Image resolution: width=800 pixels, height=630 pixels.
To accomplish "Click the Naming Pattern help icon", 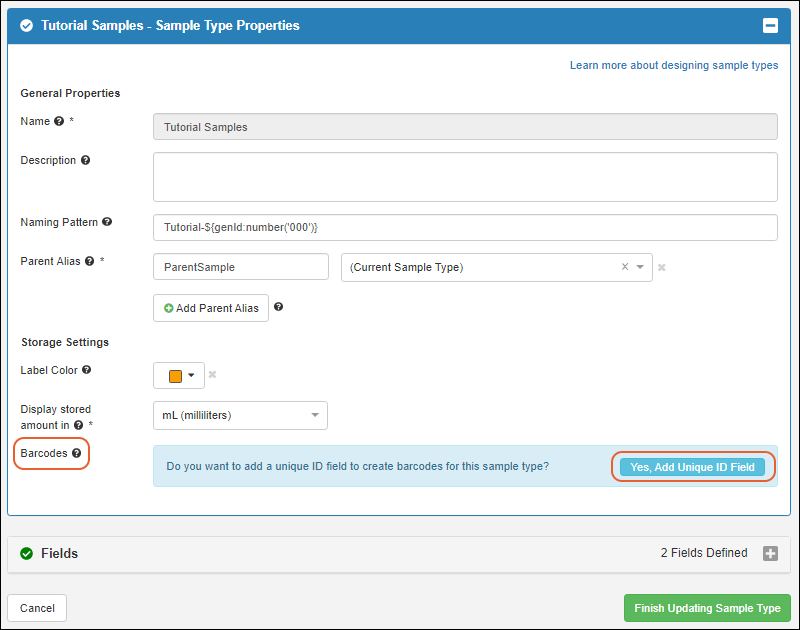I will click(107, 222).
